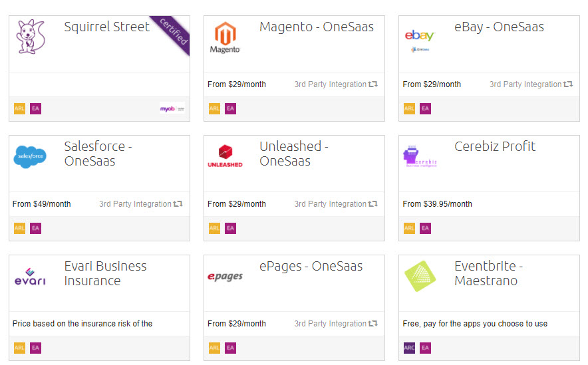Click the MYOB badge on Squirrel Street

[x=172, y=108]
